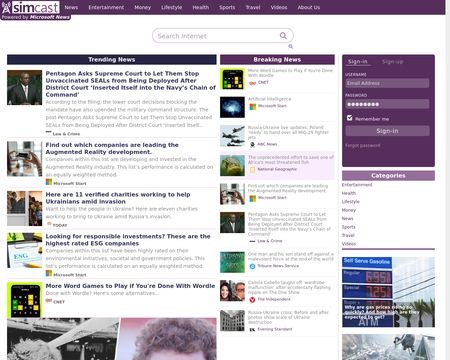Open the About Us page
The image size is (450, 360).
(x=309, y=7)
